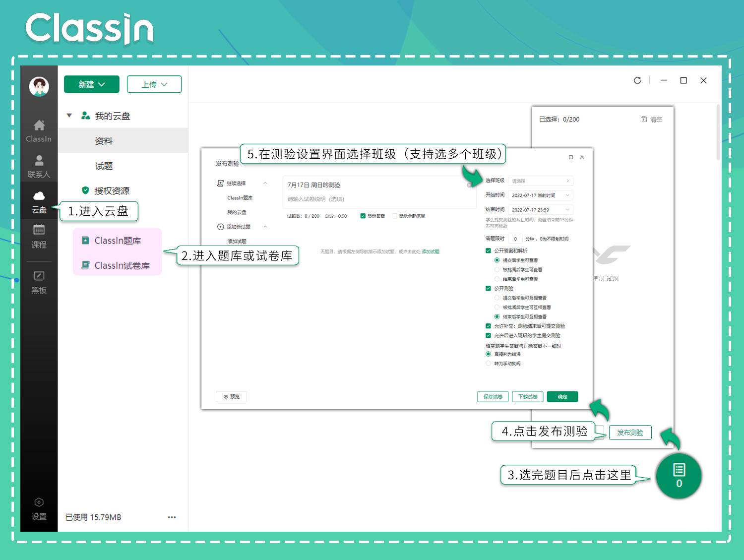The image size is (744, 560).
Task: Click the 发布测验 button
Action: (630, 433)
